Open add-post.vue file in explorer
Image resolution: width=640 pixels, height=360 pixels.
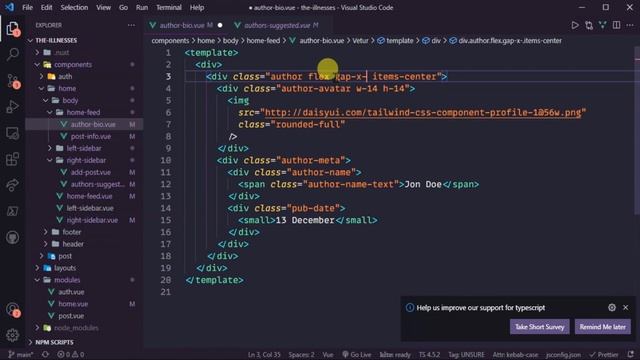pyautogui.click(x=91, y=172)
